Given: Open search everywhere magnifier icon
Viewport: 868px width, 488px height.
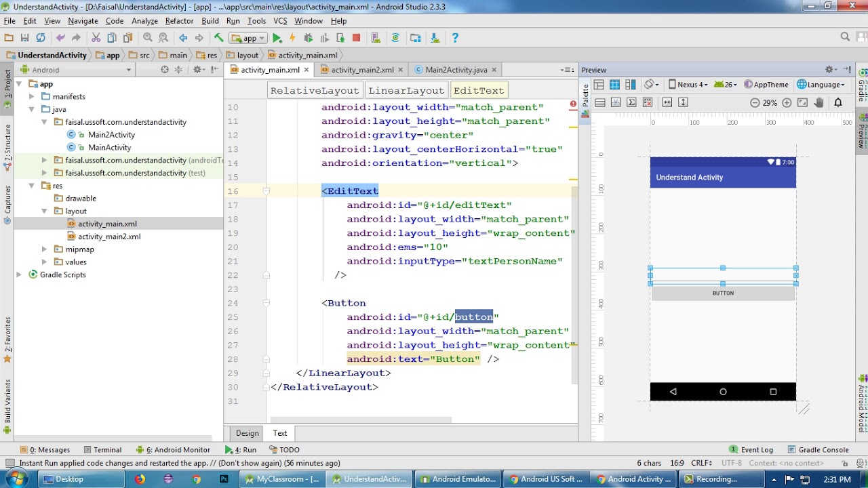Looking at the screenshot, I should tap(845, 37).
